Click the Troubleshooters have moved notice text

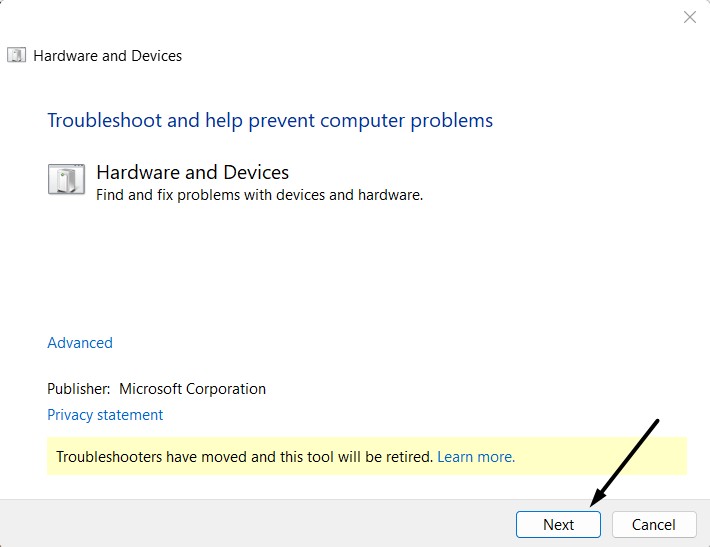245,457
